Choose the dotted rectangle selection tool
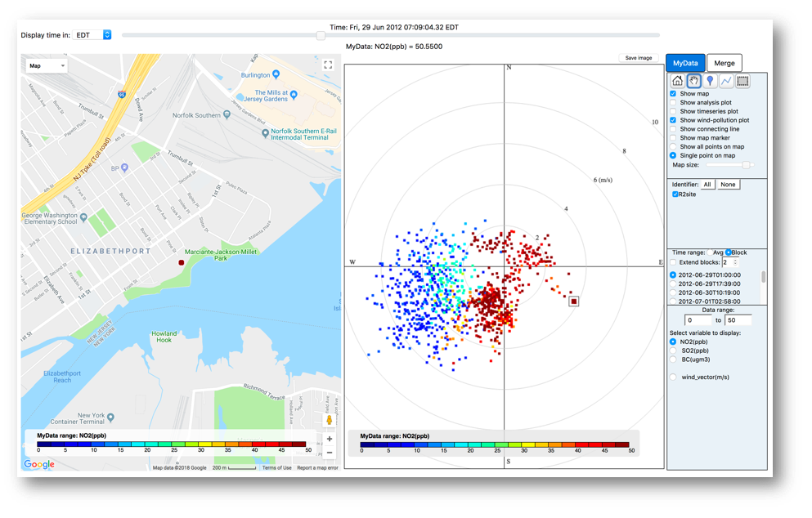 tap(742, 81)
